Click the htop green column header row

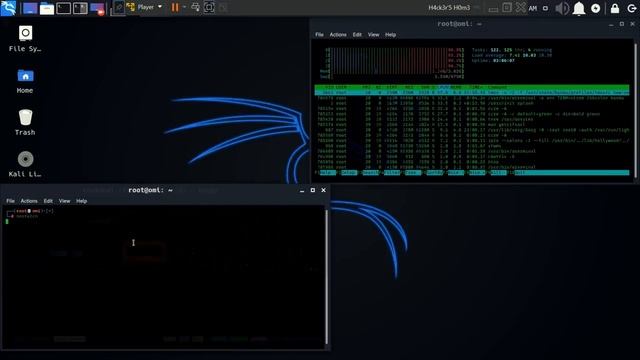[x=472, y=87]
